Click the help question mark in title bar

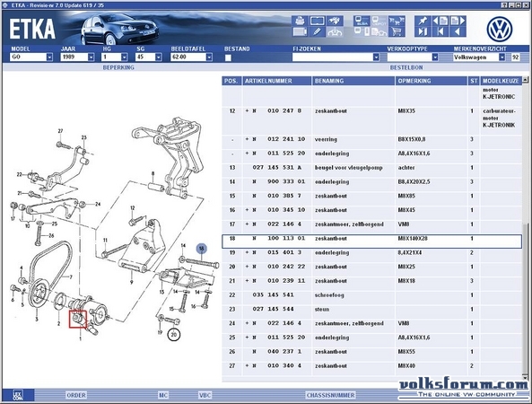click(x=504, y=5)
